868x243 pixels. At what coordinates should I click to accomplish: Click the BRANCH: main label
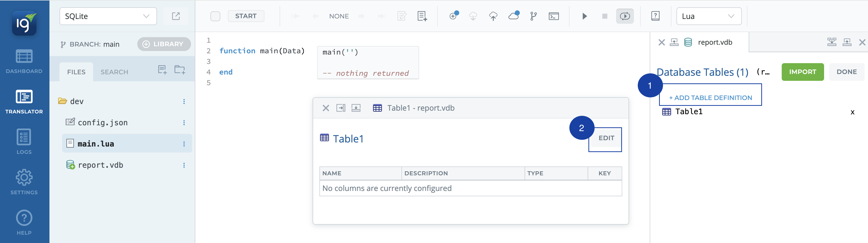90,44
